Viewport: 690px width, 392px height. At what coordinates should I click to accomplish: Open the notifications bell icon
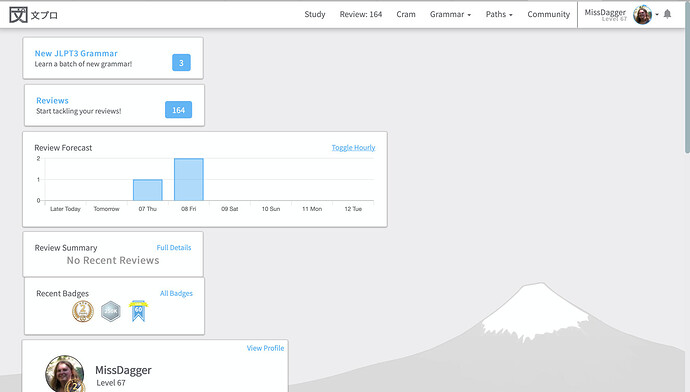tap(667, 14)
